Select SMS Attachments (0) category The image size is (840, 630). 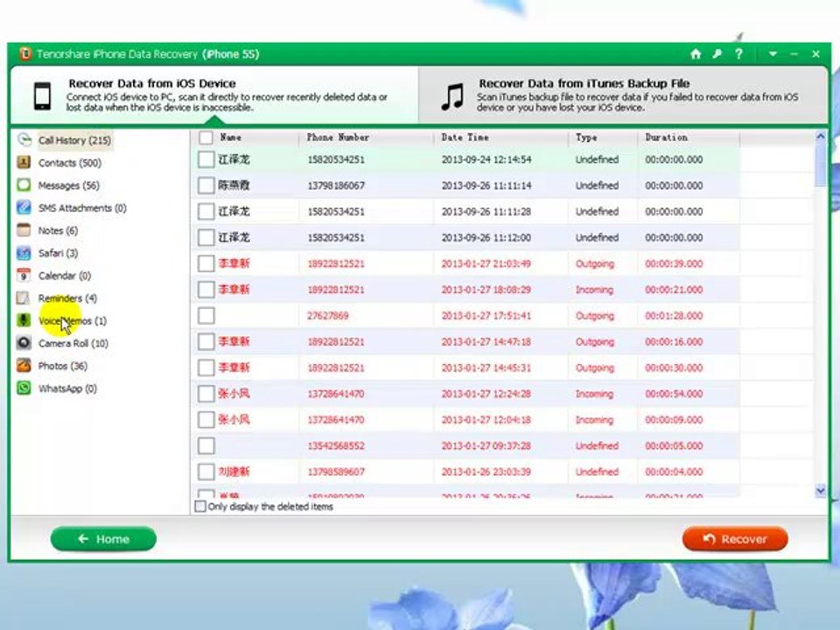82,208
